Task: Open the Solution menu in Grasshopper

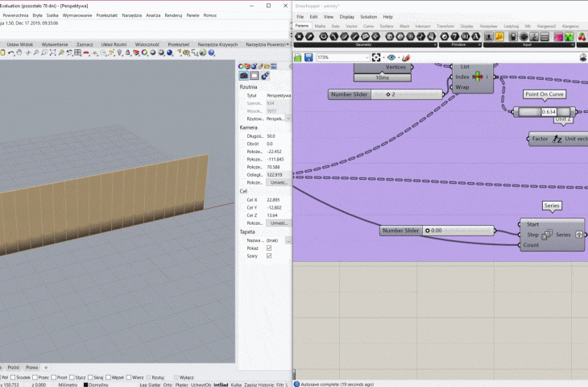Action: point(368,17)
